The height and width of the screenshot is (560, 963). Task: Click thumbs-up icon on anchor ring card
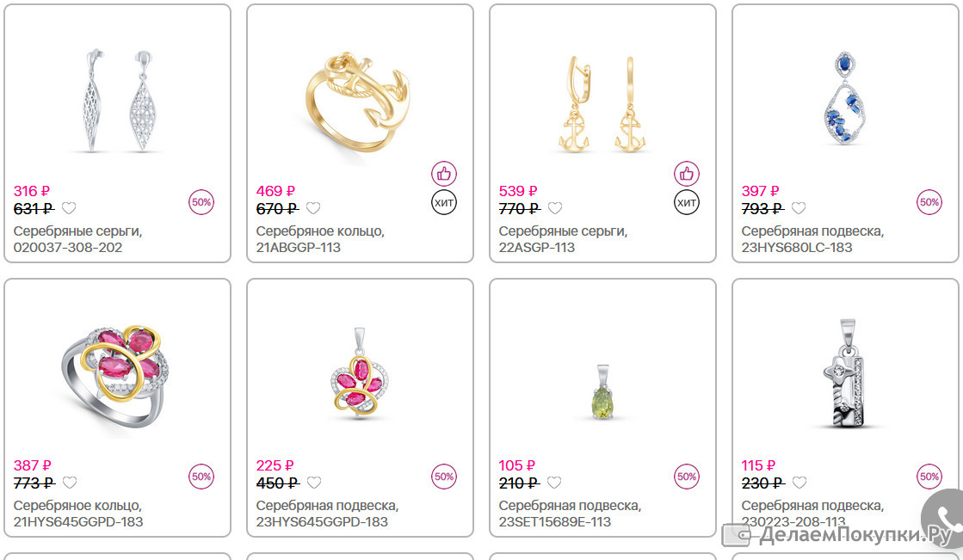[x=444, y=174]
